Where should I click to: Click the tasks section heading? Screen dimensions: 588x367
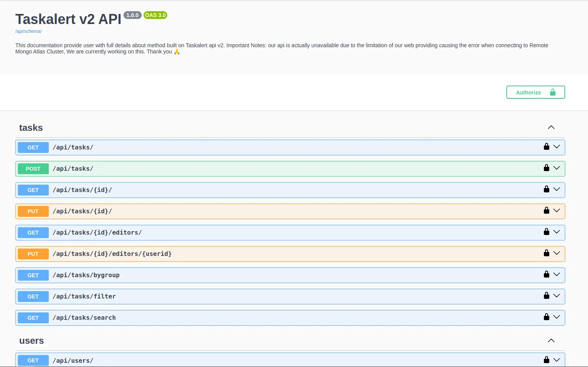(x=31, y=128)
